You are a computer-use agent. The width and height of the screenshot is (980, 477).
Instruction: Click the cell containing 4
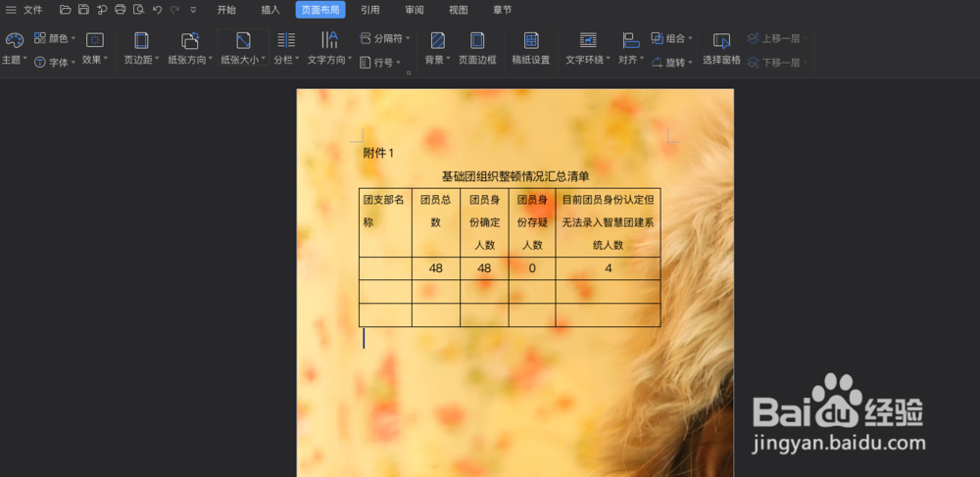pos(609,268)
